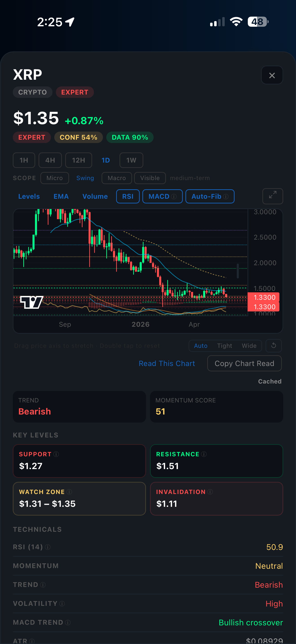Tap the Bullish crossover value
The image size is (296, 644).
pos(250,622)
